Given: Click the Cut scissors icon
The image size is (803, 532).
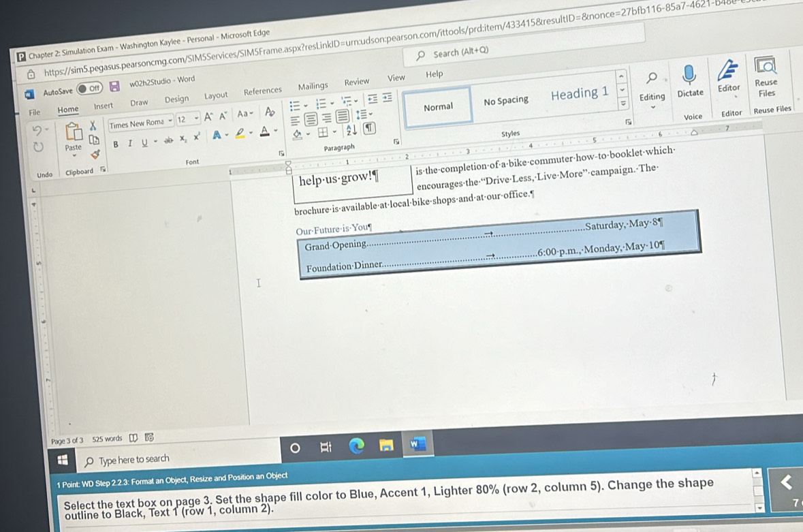Looking at the screenshot, I should point(95,126).
